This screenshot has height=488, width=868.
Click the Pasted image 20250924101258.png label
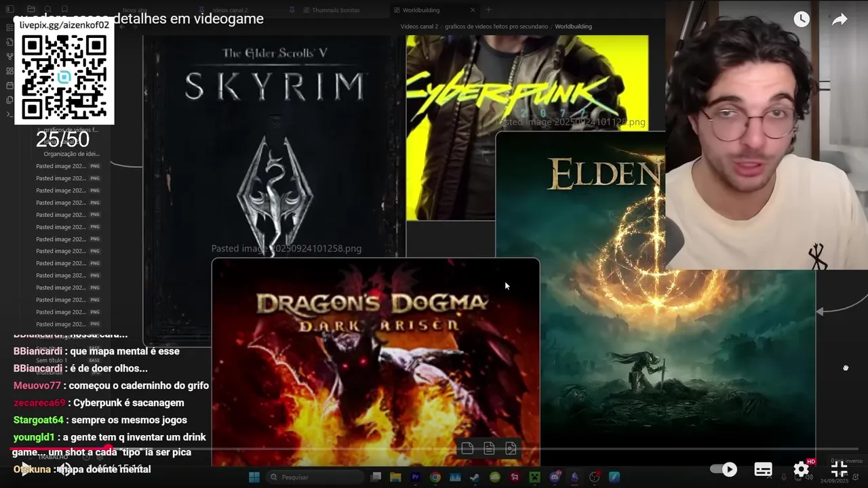[x=286, y=249]
